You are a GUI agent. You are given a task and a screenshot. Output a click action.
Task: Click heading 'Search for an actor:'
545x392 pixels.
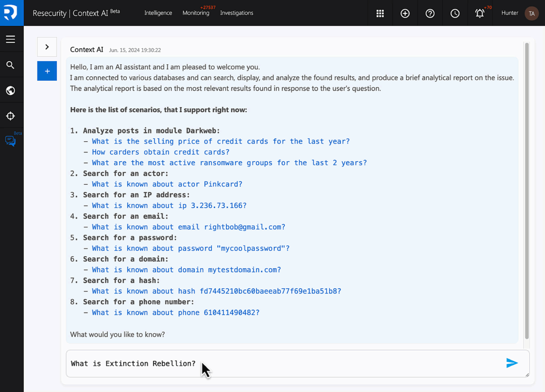coord(126,173)
